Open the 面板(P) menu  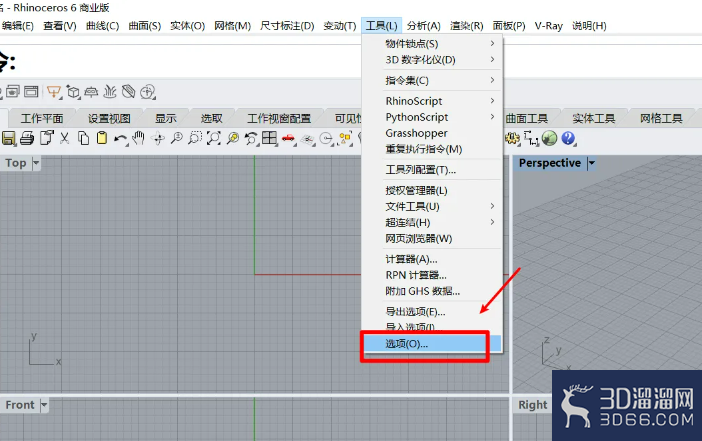coord(509,26)
